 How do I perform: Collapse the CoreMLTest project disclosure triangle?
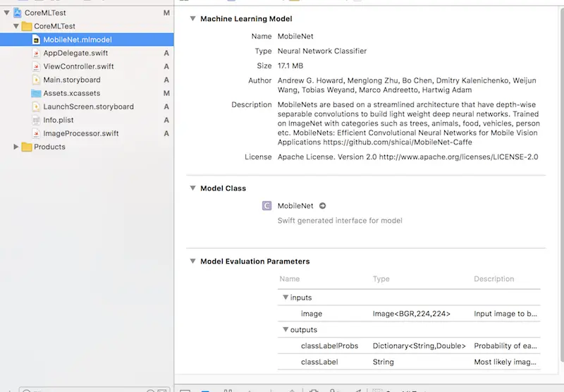pyautogui.click(x=6, y=13)
